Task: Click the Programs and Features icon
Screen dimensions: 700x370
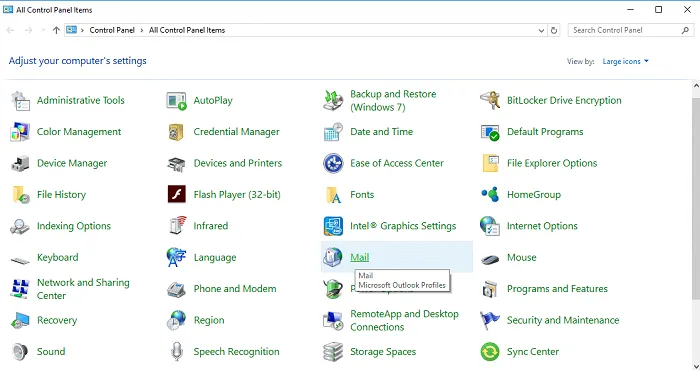Action: pos(490,289)
